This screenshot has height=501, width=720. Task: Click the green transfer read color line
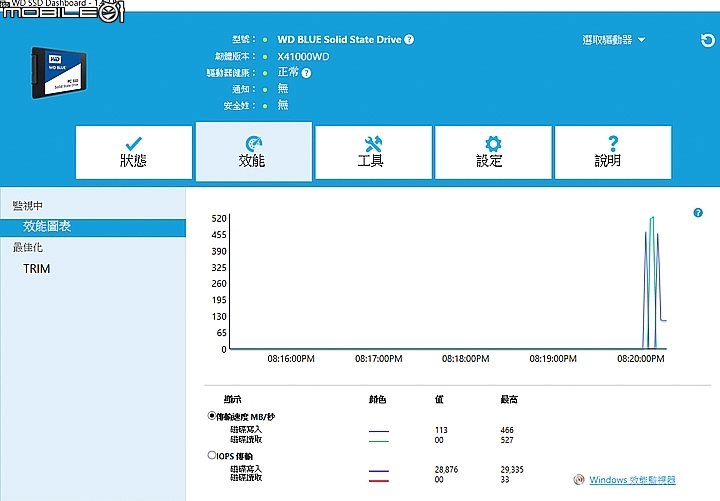pos(379,441)
